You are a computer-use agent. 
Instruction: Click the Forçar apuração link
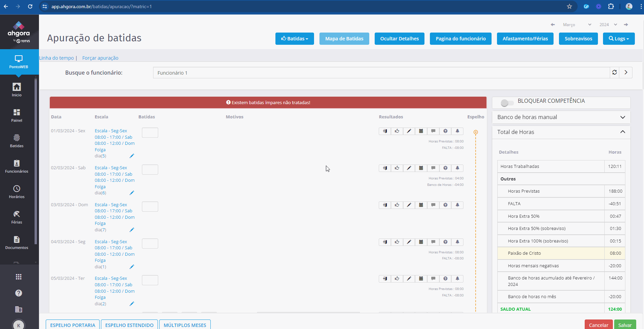tap(100, 58)
